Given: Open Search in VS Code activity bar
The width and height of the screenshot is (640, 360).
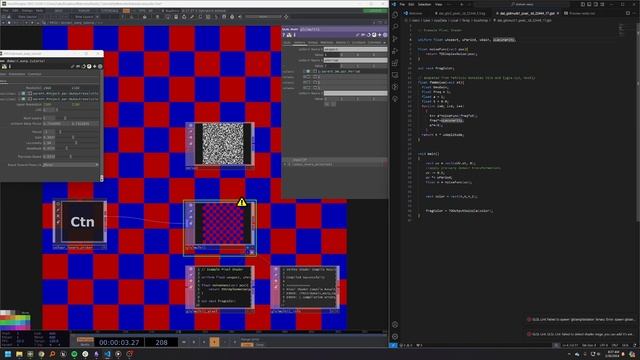Looking at the screenshot, I should tap(395, 27).
